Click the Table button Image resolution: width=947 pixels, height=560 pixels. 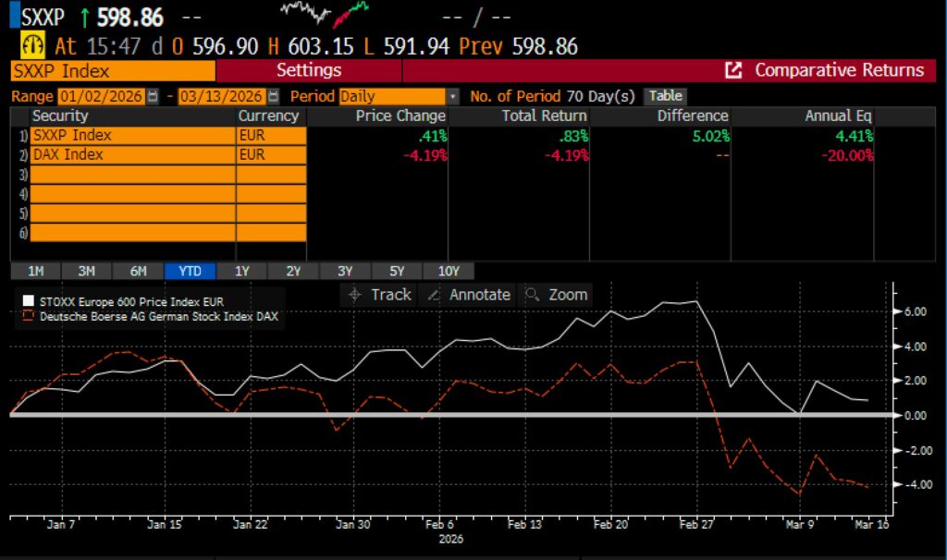(665, 96)
